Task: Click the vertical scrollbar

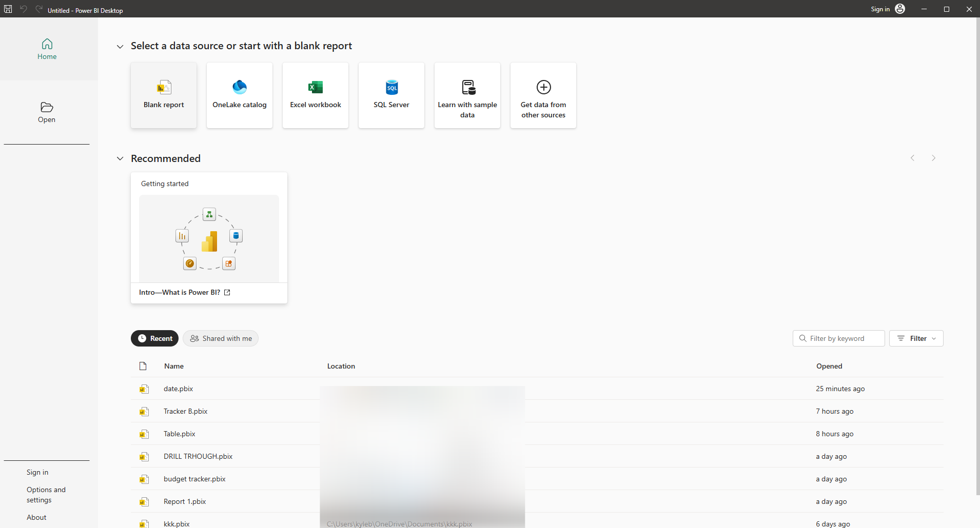Action: [x=978, y=256]
